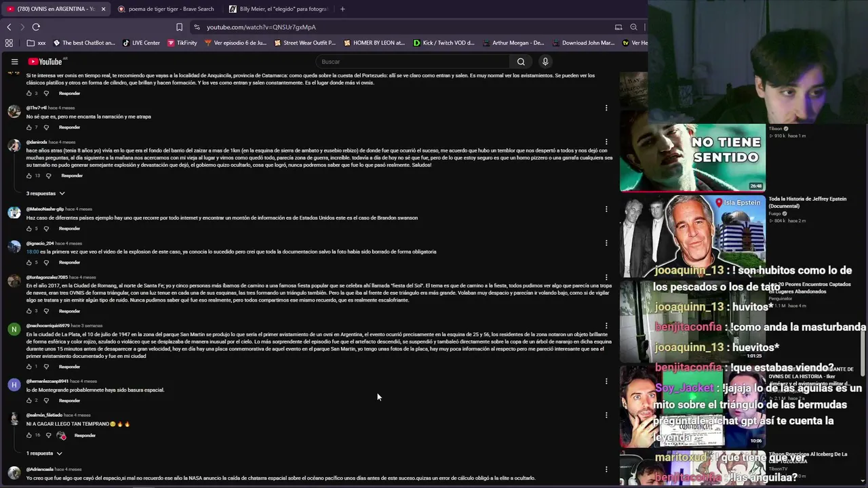Click the YouTube search magnifier button
The image size is (868, 488).
pos(521,62)
